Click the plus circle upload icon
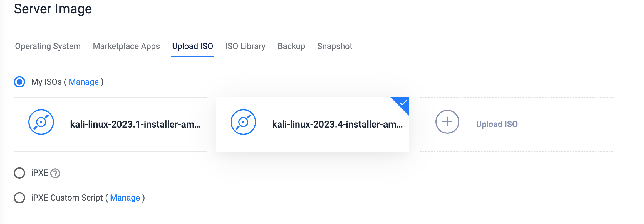 pyautogui.click(x=447, y=122)
